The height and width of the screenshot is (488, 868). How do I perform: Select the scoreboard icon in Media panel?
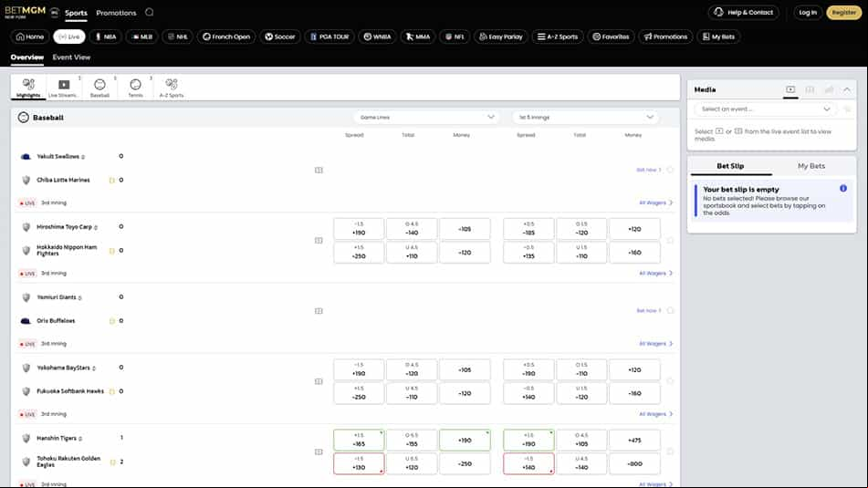point(810,89)
